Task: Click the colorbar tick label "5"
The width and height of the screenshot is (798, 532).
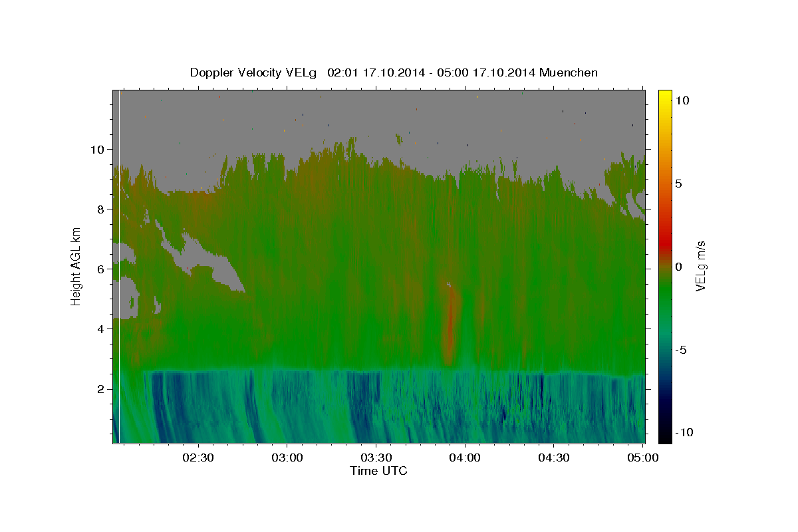Action: [678, 184]
